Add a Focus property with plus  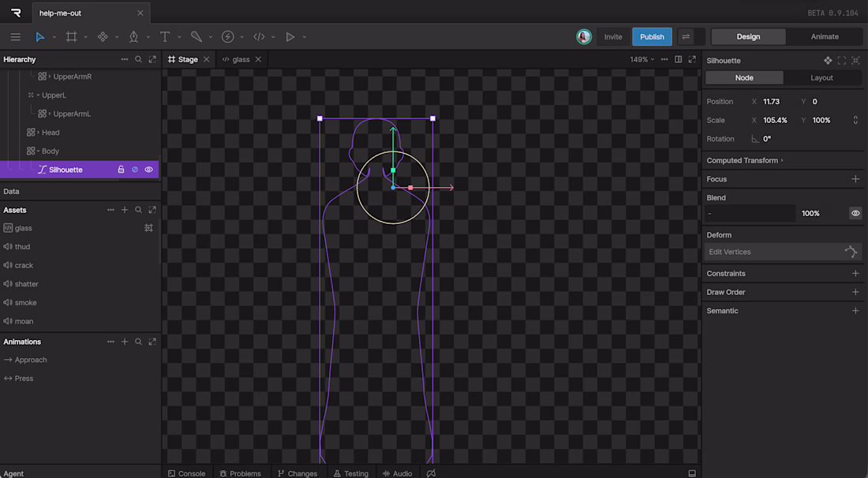click(855, 179)
